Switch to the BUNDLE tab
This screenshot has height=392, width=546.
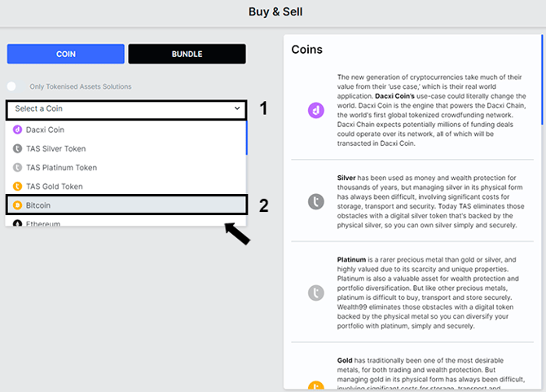pyautogui.click(x=187, y=54)
